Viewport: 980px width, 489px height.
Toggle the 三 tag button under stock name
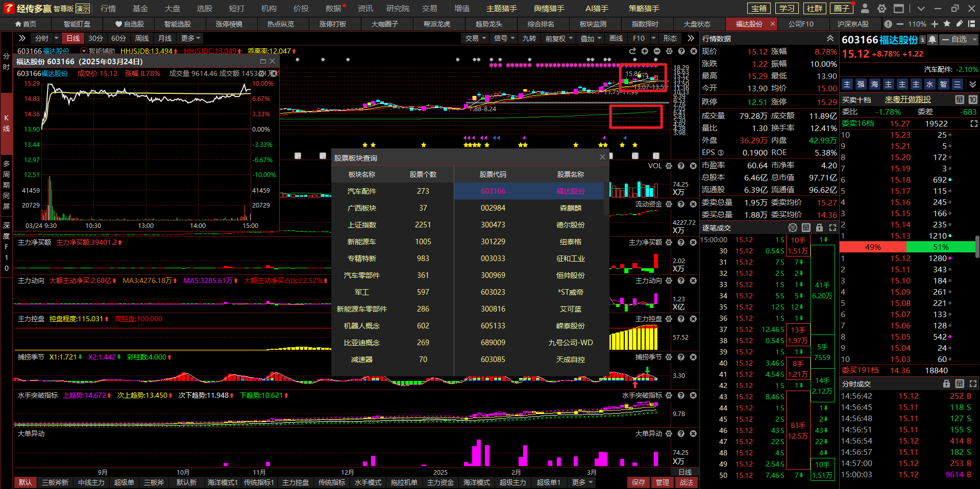pyautogui.click(x=957, y=84)
